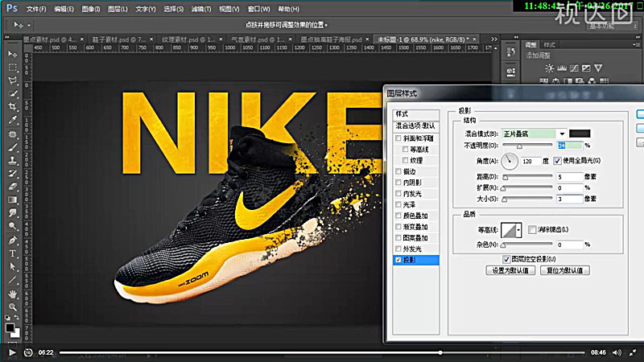Open the 图层(L) menu
Image resolution: width=644 pixels, height=362 pixels.
click(x=118, y=9)
